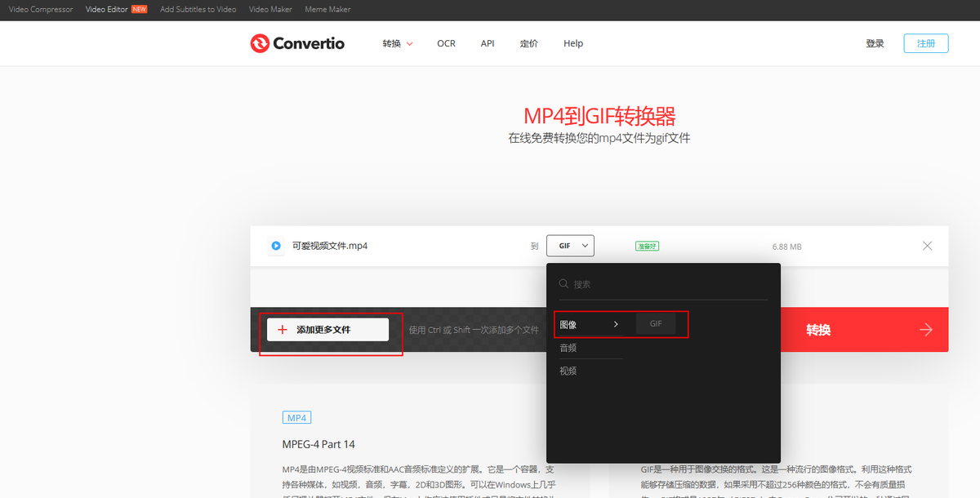Select the 视频 category
This screenshot has width=980, height=498.
[568, 371]
